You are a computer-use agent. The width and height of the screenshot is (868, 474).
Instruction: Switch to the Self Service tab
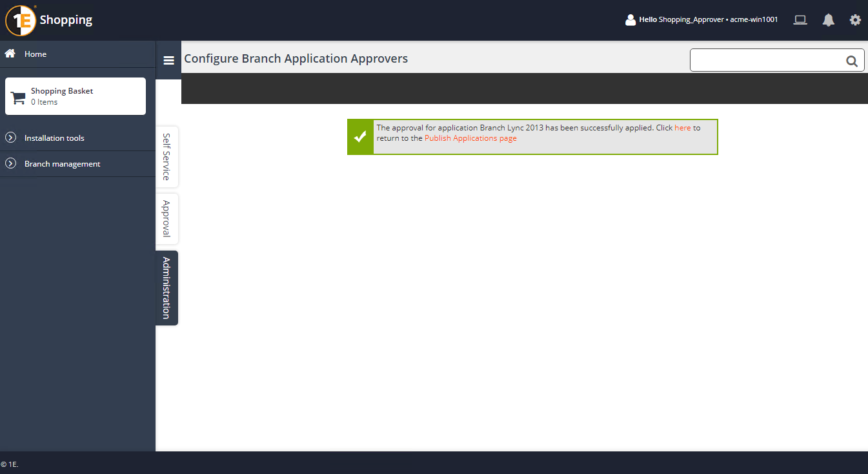click(x=167, y=157)
